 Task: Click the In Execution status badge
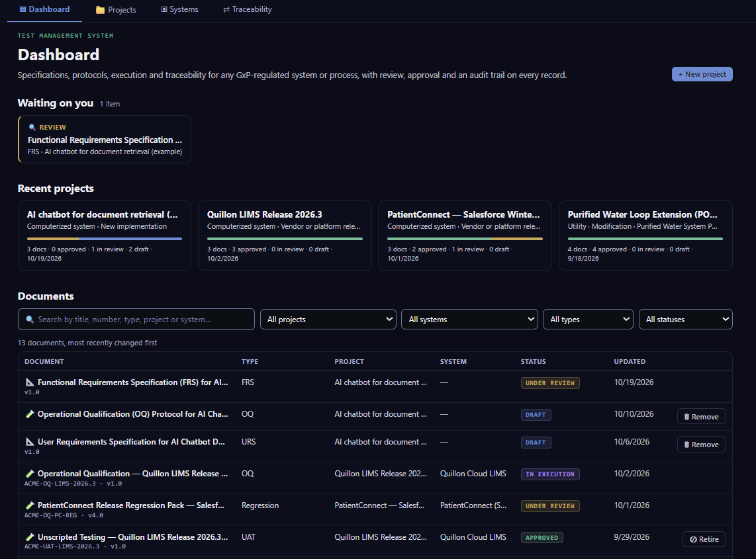(x=550, y=475)
